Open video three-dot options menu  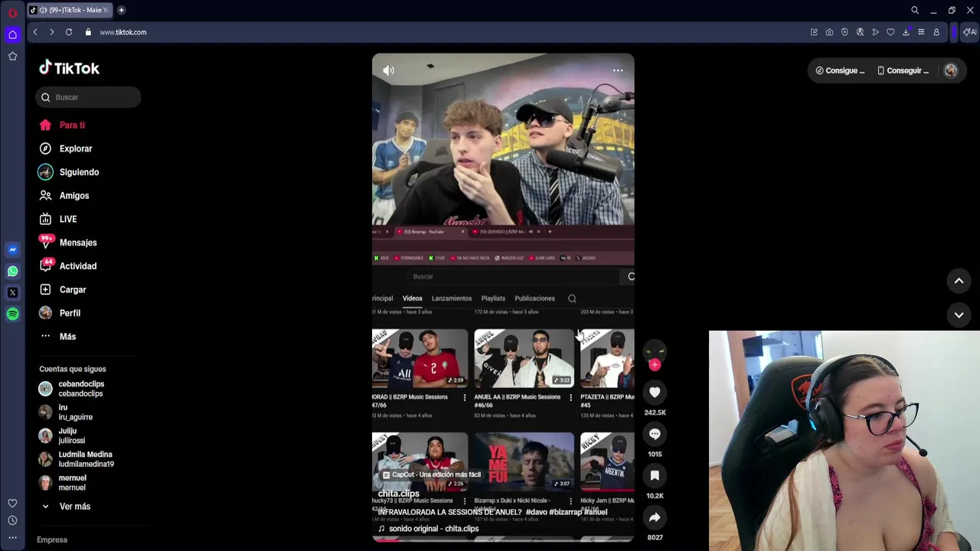(x=618, y=70)
